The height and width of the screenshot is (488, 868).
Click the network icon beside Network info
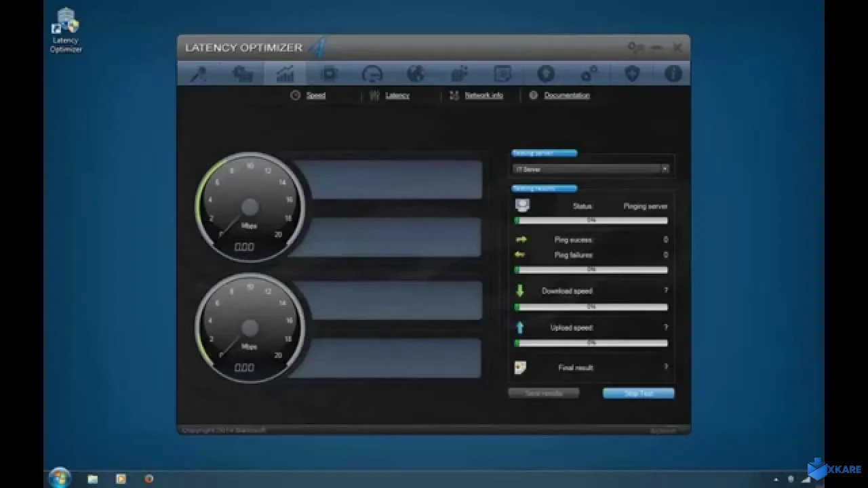pos(454,96)
